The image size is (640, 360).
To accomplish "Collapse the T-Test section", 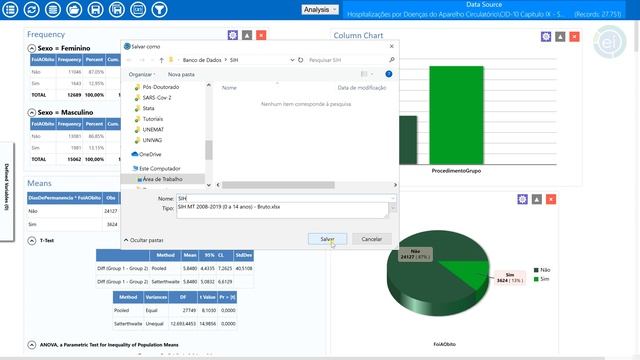I will click(32, 240).
